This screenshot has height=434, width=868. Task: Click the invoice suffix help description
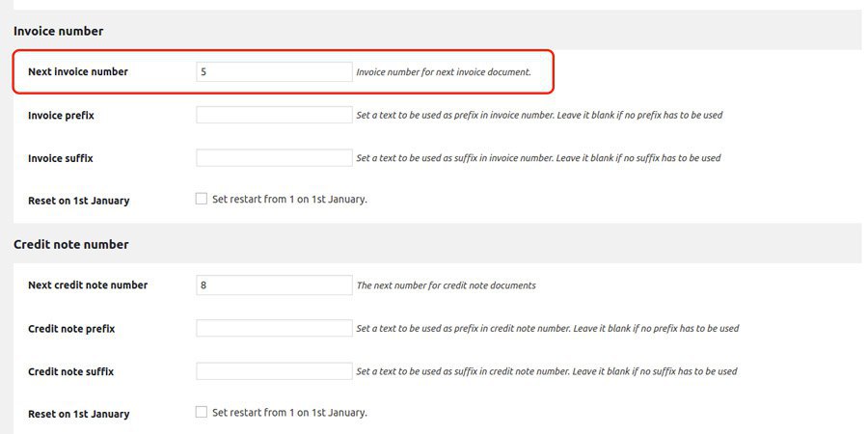point(538,158)
